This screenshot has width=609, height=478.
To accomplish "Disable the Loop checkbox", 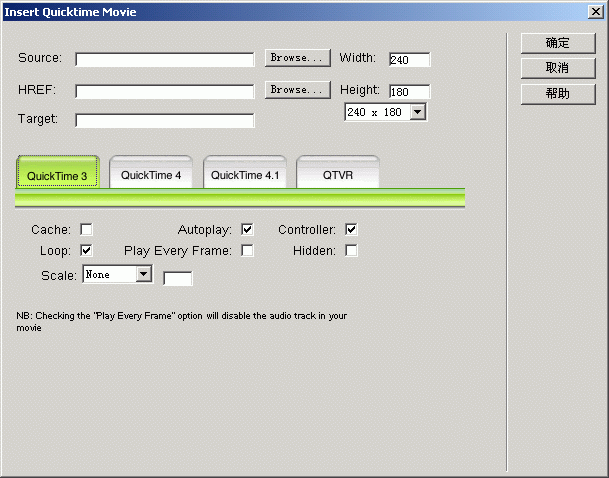I will (x=86, y=250).
